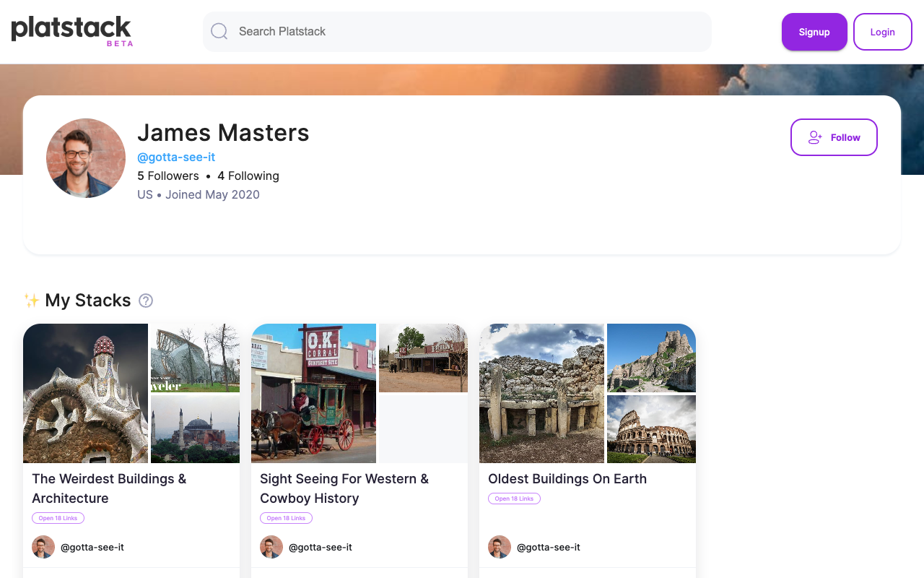Follow James Masters
This screenshot has height=578, width=924.
[x=834, y=137]
